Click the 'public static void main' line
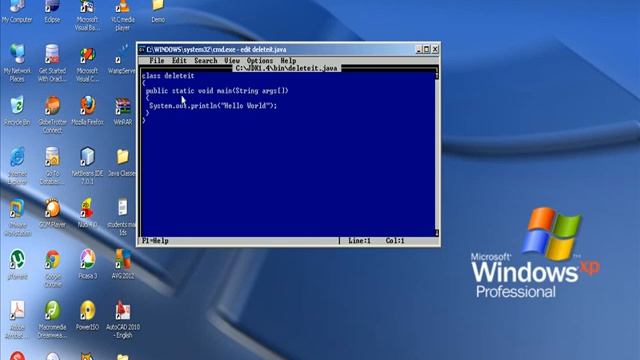The image size is (640, 360). click(217, 91)
